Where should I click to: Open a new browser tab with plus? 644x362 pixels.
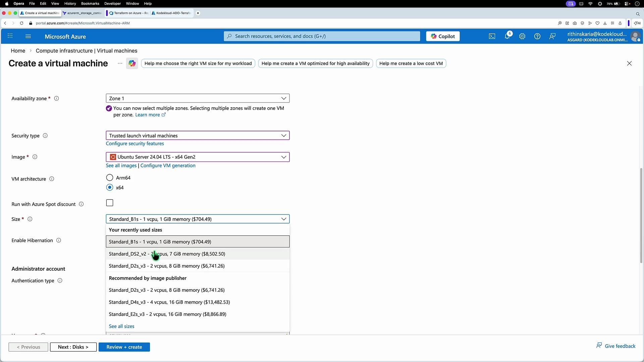pos(198,13)
